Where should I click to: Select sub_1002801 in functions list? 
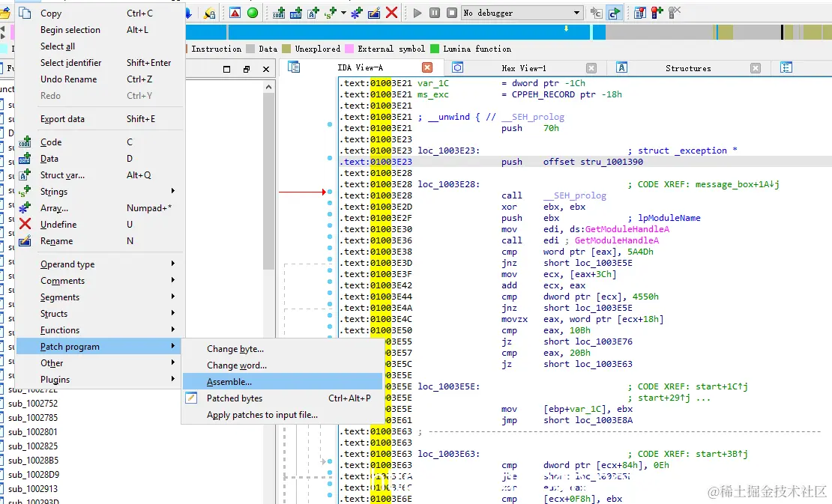33,432
